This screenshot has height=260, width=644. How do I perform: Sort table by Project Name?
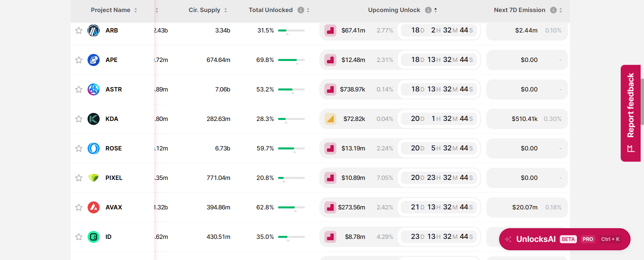coord(136,10)
